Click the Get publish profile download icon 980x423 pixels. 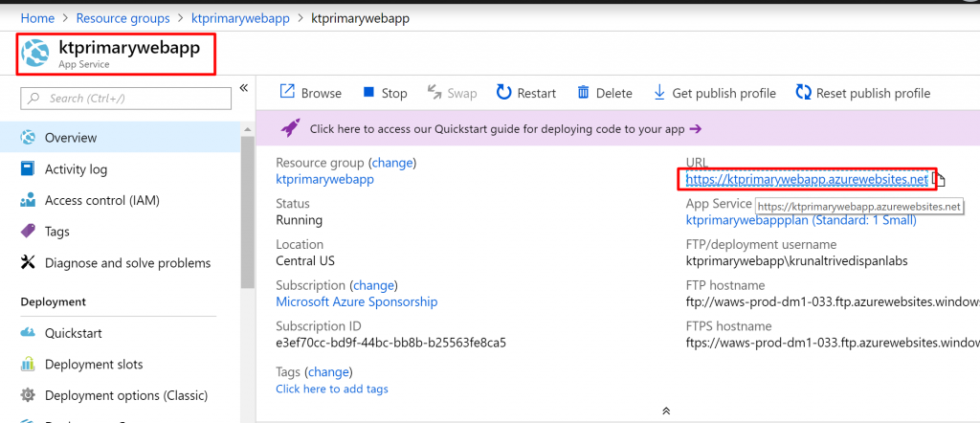pos(659,93)
